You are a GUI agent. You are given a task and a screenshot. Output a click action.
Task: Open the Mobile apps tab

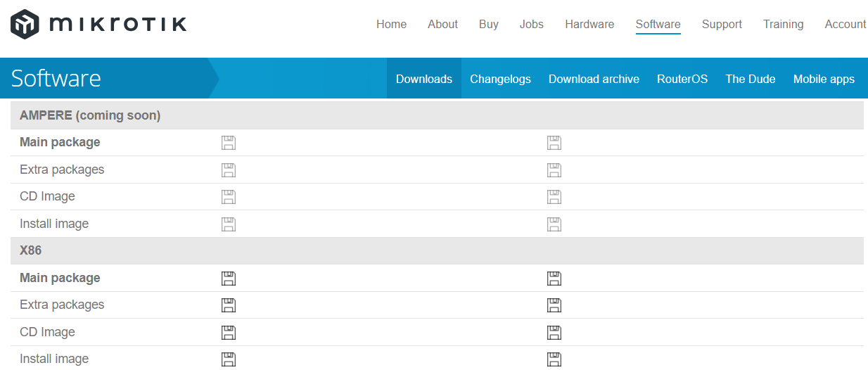click(x=824, y=79)
